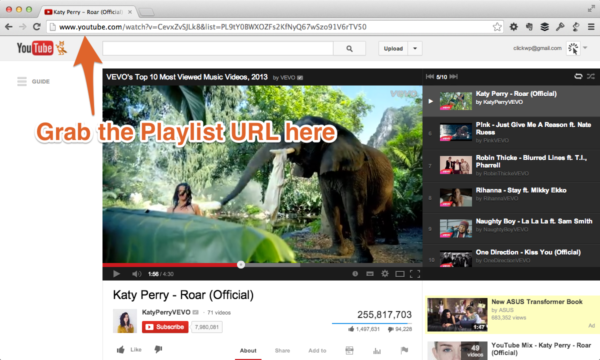Click the browser forward arrow
The height and width of the screenshot is (360, 600).
[23, 27]
